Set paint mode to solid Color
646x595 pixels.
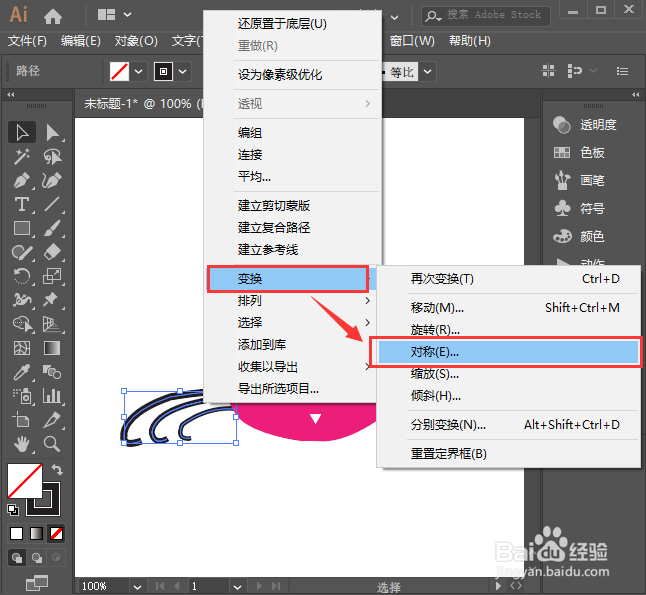tap(16, 533)
